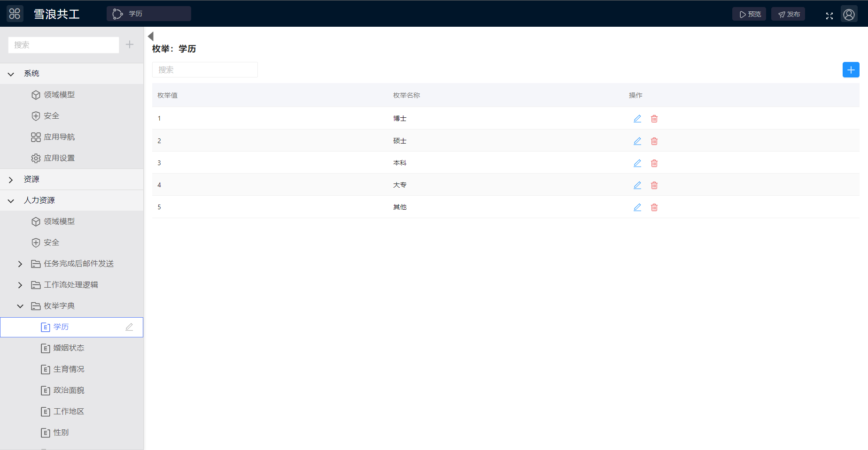Click the 操作 column header
868x450 pixels.
tap(635, 95)
